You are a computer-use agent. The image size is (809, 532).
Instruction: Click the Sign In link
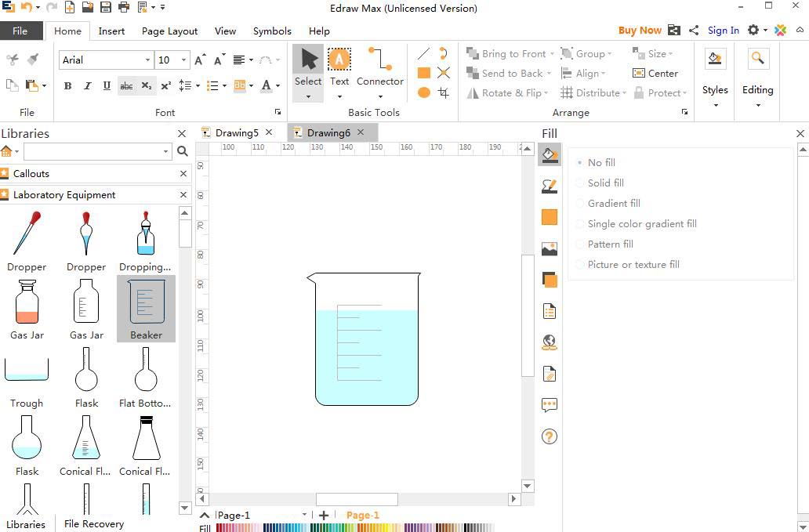tap(723, 31)
